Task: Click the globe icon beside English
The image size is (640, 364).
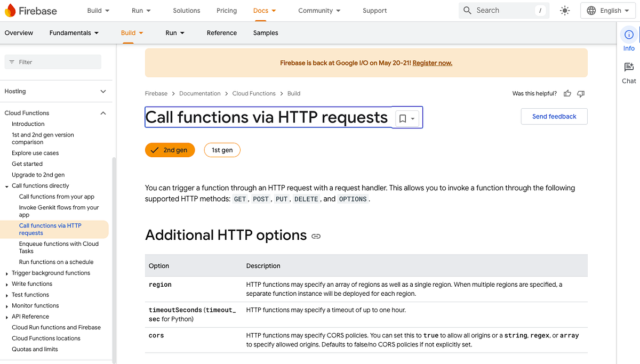Action: [x=590, y=10]
